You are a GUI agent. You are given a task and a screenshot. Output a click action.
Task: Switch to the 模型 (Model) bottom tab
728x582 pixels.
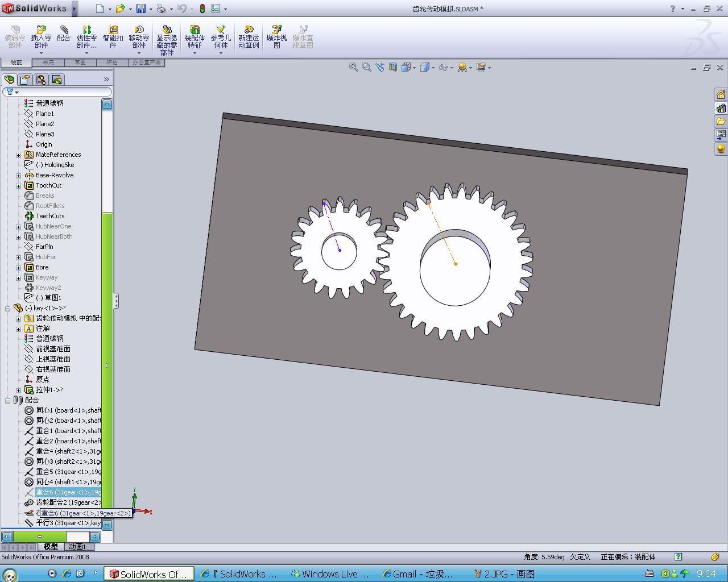pyautogui.click(x=51, y=547)
